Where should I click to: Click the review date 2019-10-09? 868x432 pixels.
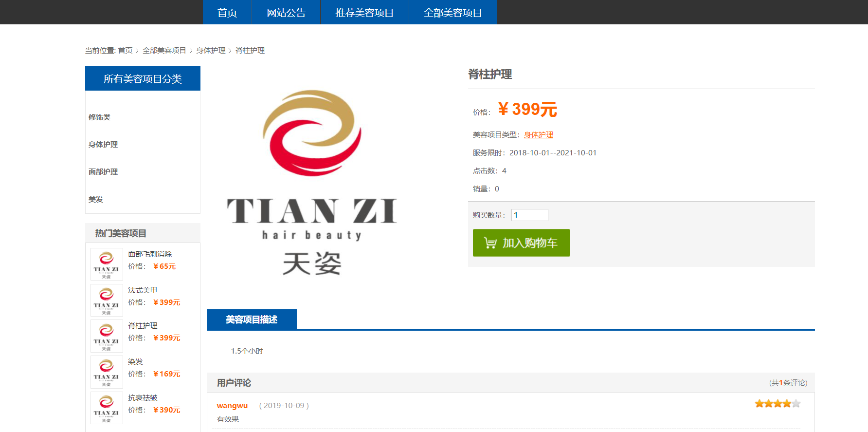coord(284,405)
